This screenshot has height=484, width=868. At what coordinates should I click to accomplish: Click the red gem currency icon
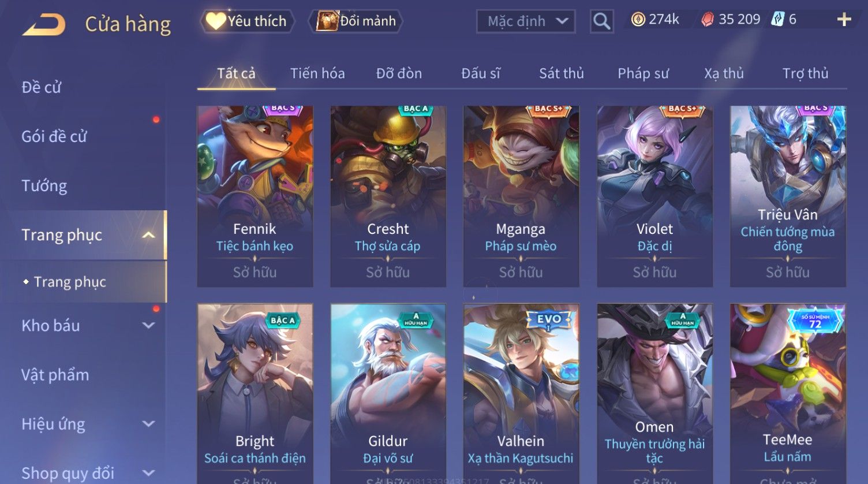click(707, 20)
